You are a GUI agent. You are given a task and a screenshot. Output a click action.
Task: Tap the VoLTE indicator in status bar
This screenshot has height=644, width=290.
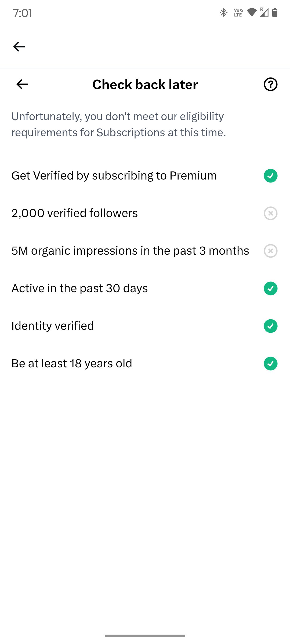pyautogui.click(x=238, y=13)
